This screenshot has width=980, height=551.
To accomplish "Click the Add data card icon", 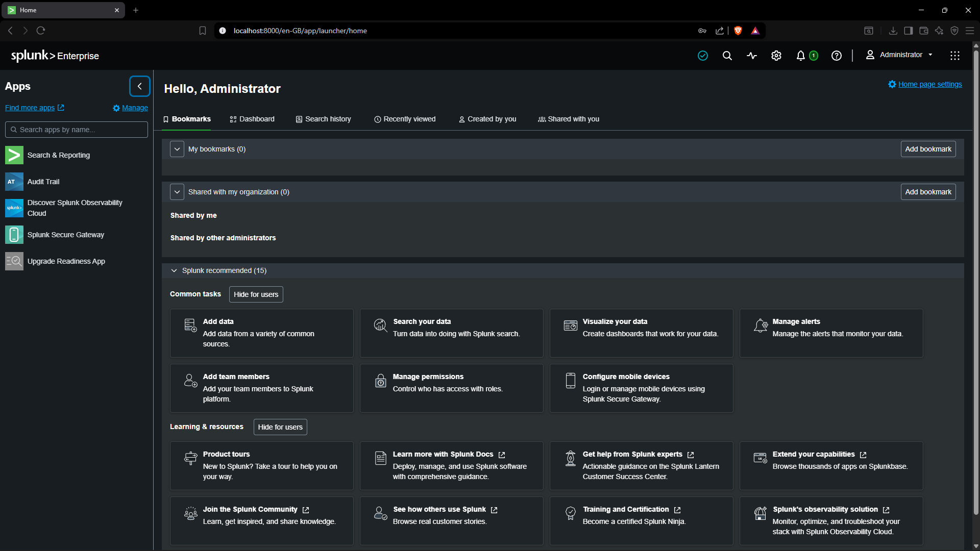I will click(190, 325).
